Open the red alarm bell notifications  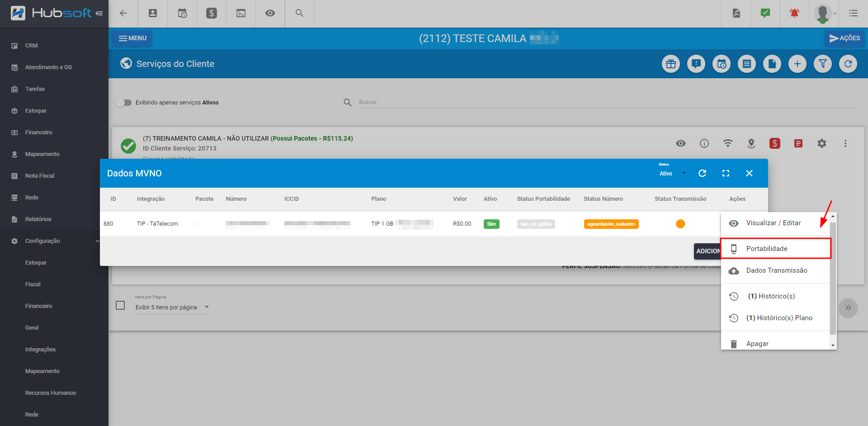click(794, 13)
